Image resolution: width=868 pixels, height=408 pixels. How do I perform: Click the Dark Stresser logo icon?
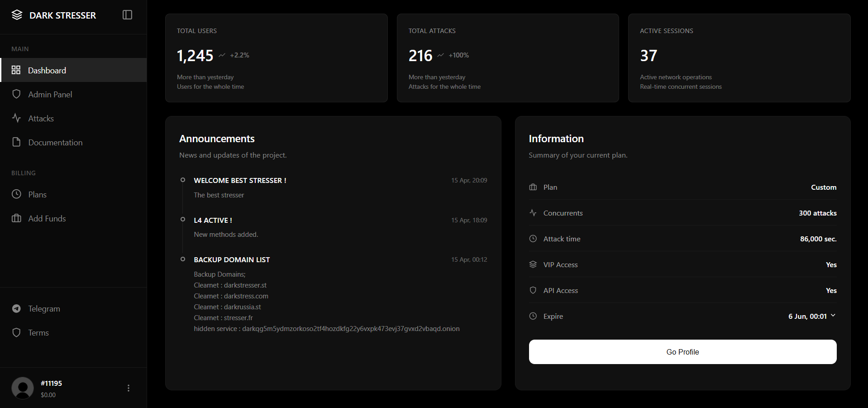[17, 15]
